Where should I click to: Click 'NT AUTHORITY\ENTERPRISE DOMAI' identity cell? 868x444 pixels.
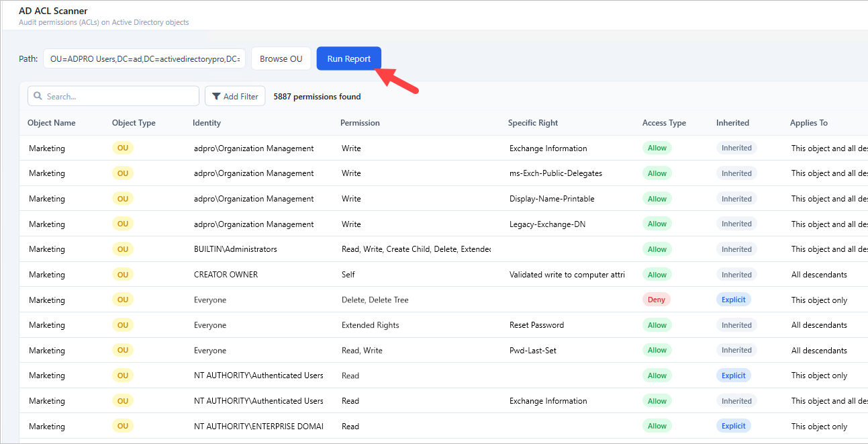(x=258, y=427)
